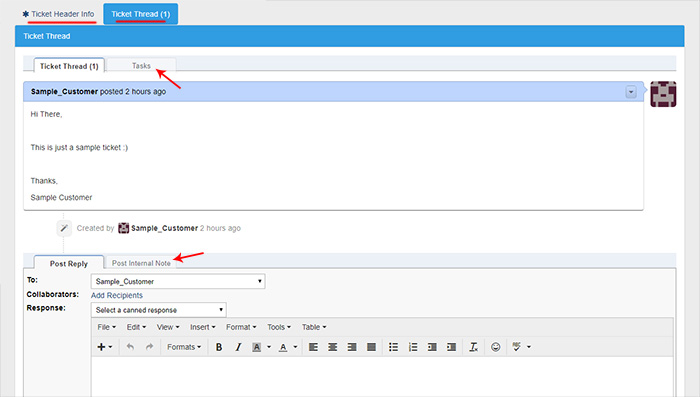The width and height of the screenshot is (700, 397).
Task: Open the File menu in the editor
Action: point(107,327)
